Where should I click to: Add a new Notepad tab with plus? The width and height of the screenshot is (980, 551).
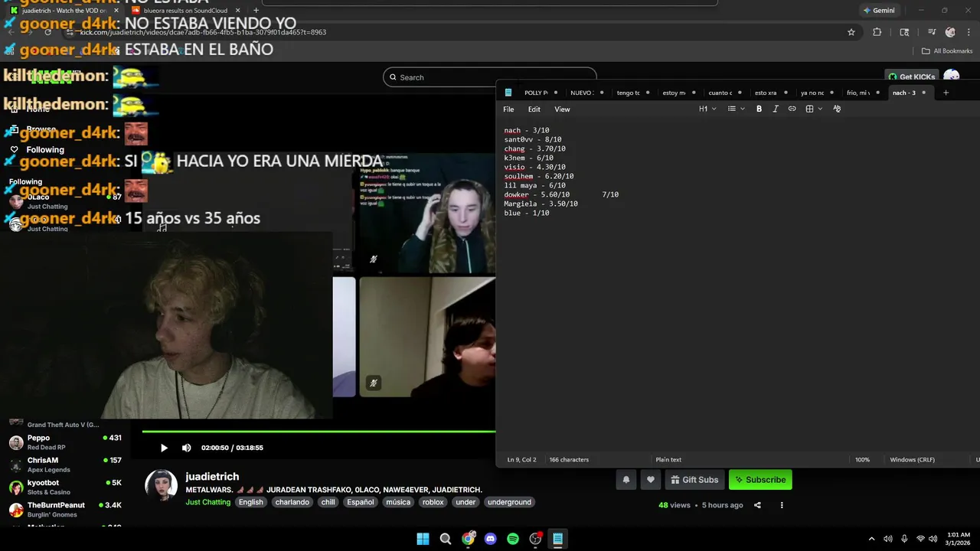(946, 93)
